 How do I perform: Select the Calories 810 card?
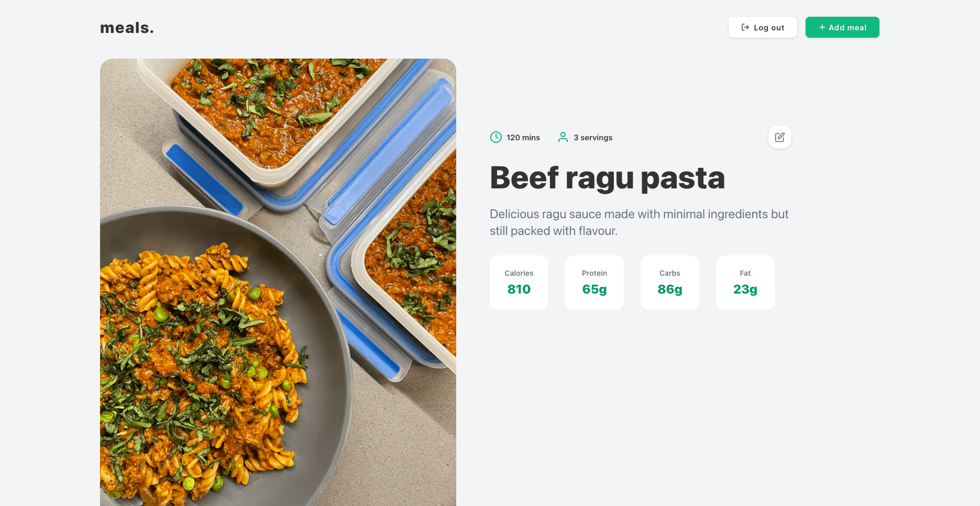[519, 283]
